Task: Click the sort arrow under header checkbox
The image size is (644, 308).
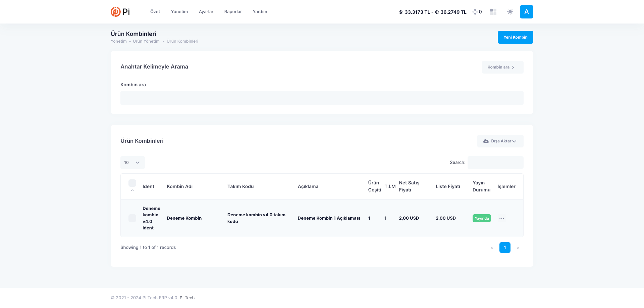Action: point(132,190)
